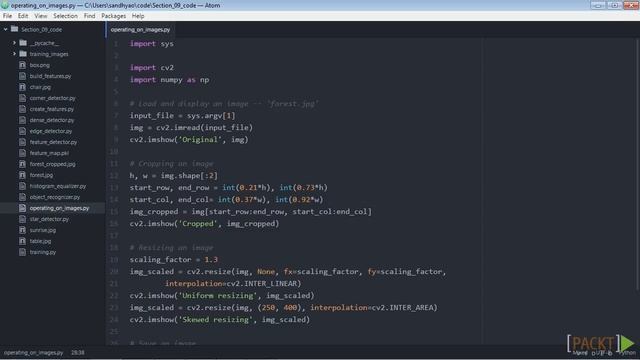Click the create_features.py file icon

point(22,109)
